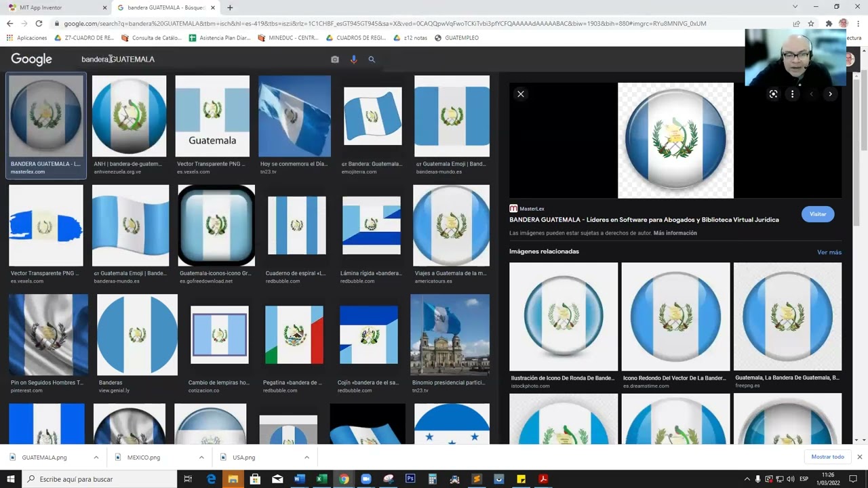Open the extensions puzzle icon
The height and width of the screenshot is (488, 868).
coord(829,23)
